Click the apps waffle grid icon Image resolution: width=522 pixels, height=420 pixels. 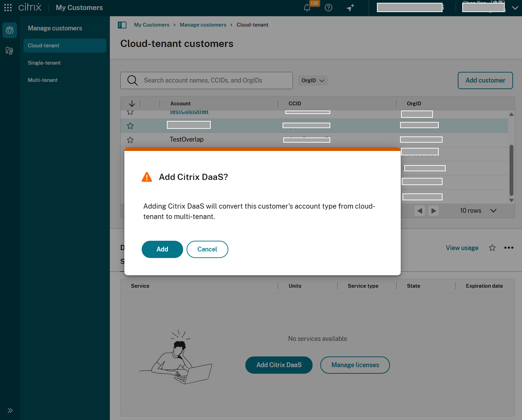pyautogui.click(x=8, y=8)
